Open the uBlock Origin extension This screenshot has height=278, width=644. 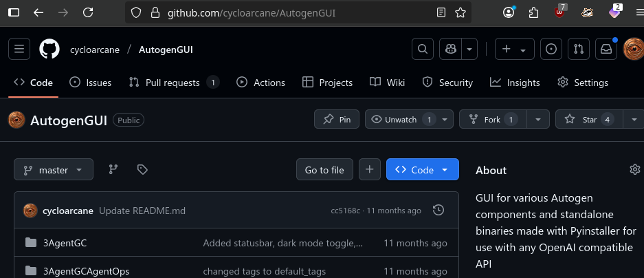point(559,12)
